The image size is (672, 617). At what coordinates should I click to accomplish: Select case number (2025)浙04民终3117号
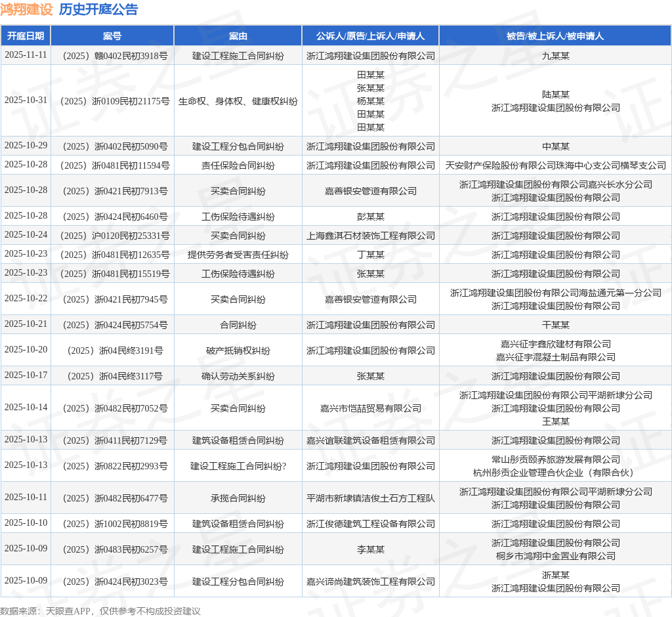coord(115,376)
